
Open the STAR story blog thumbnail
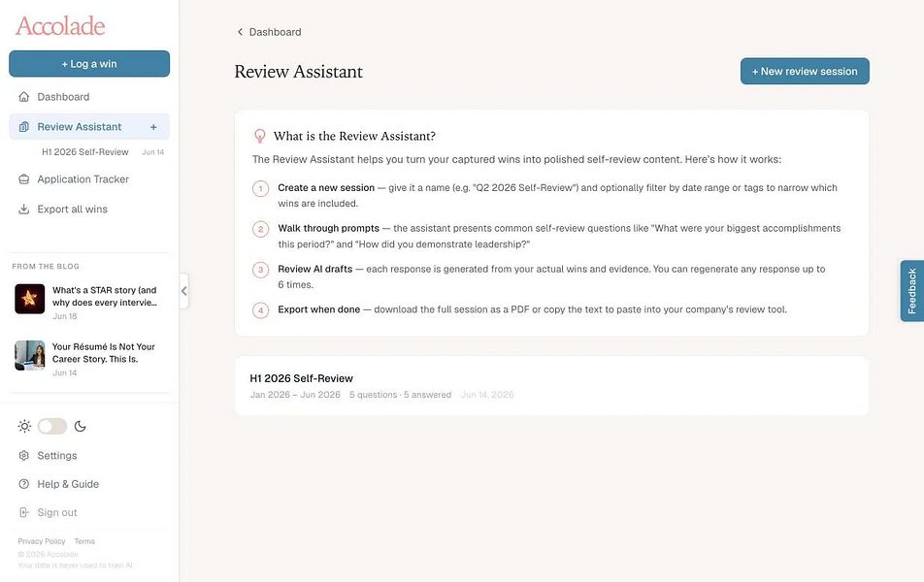(x=29, y=299)
